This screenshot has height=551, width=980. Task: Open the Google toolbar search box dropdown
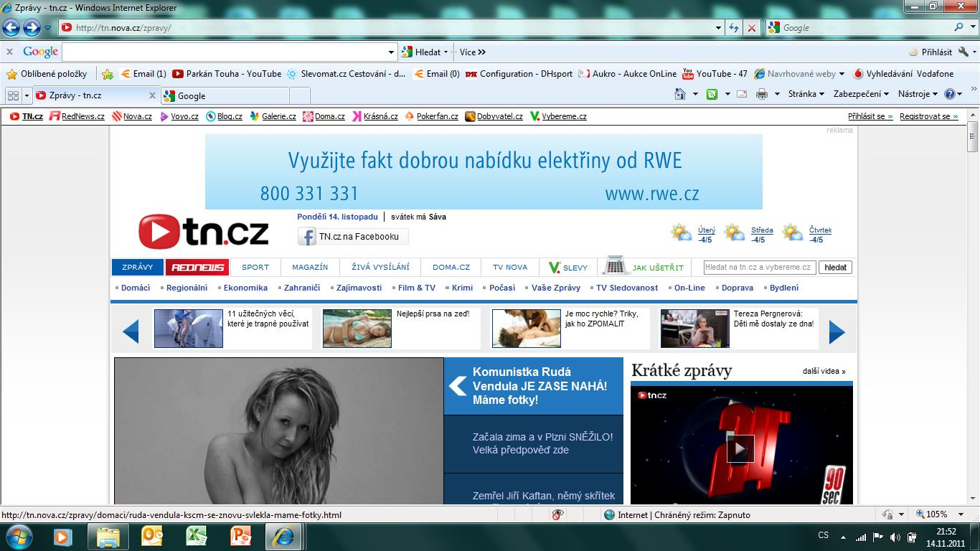pyautogui.click(x=392, y=52)
